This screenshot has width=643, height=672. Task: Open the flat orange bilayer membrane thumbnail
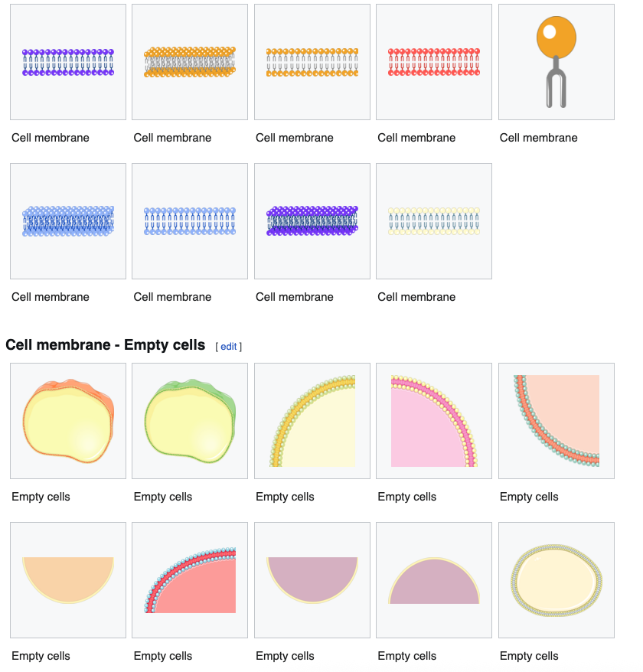tap(312, 62)
